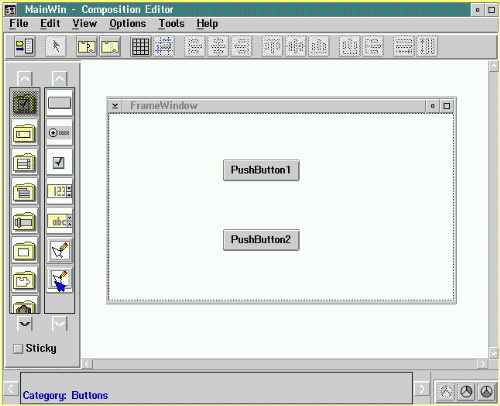This screenshot has width=500, height=406.
Task: Select the arrow Selection tool in toolbar
Action: coord(56,46)
